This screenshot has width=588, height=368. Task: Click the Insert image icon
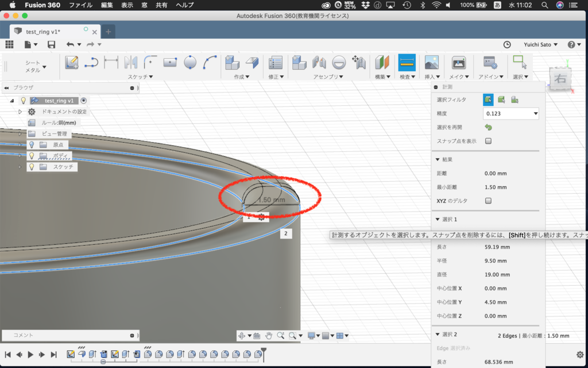coord(432,62)
